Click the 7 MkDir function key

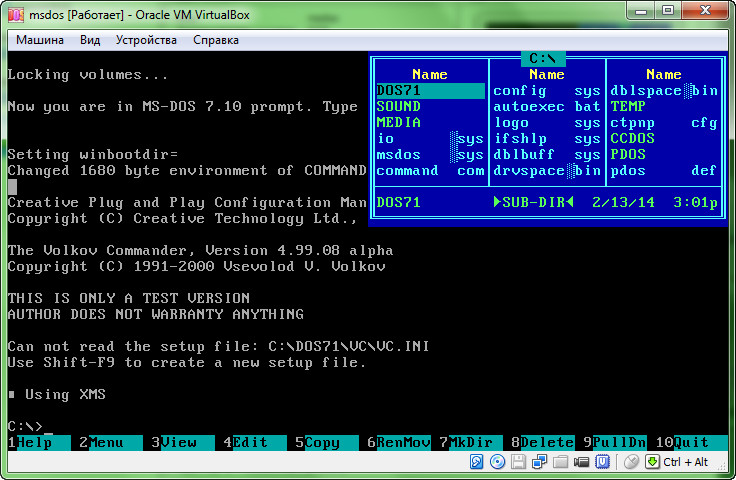coord(470,442)
